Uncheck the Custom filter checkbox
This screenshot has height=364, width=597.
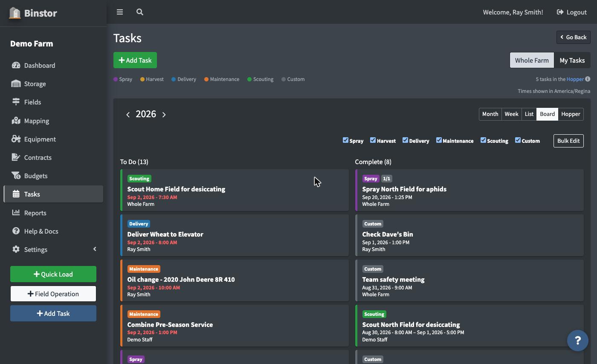click(518, 140)
